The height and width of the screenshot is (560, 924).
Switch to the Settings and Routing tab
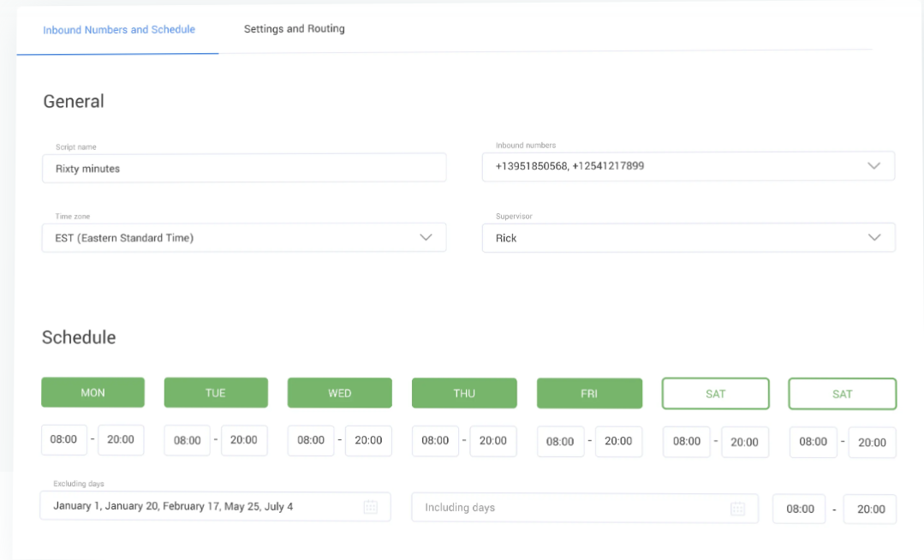(295, 29)
